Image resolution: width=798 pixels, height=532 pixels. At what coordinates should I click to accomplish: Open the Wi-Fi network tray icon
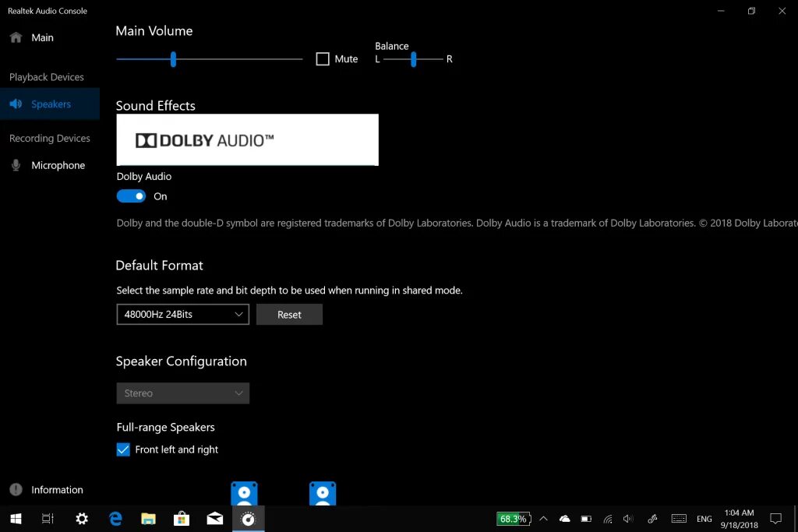pyautogui.click(x=608, y=519)
